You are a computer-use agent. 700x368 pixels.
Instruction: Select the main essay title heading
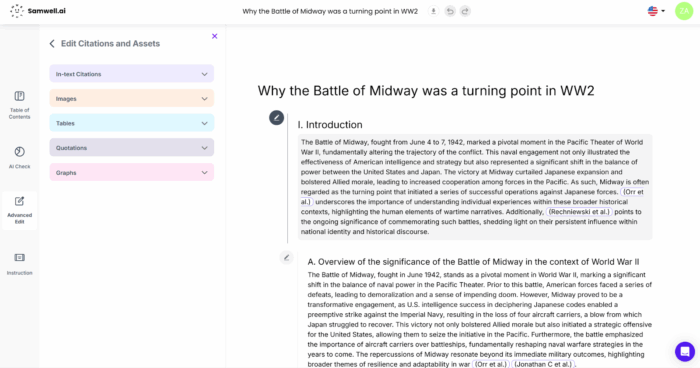coord(426,91)
